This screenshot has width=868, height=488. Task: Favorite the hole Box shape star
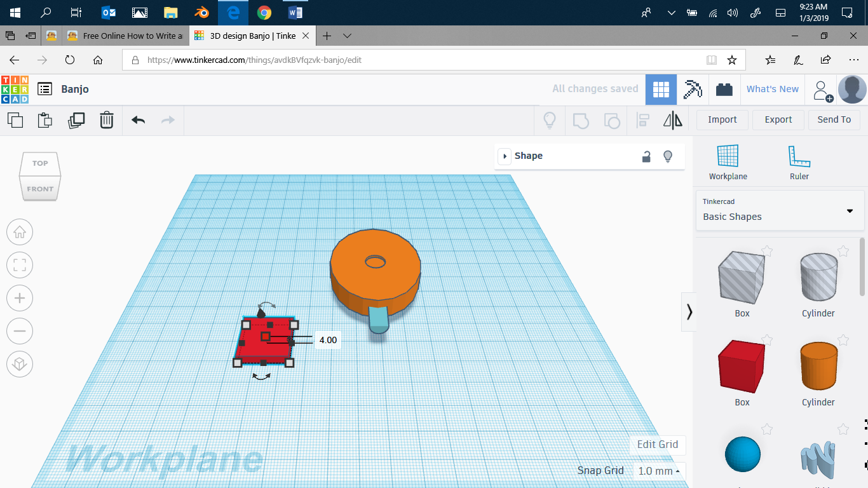click(x=767, y=251)
